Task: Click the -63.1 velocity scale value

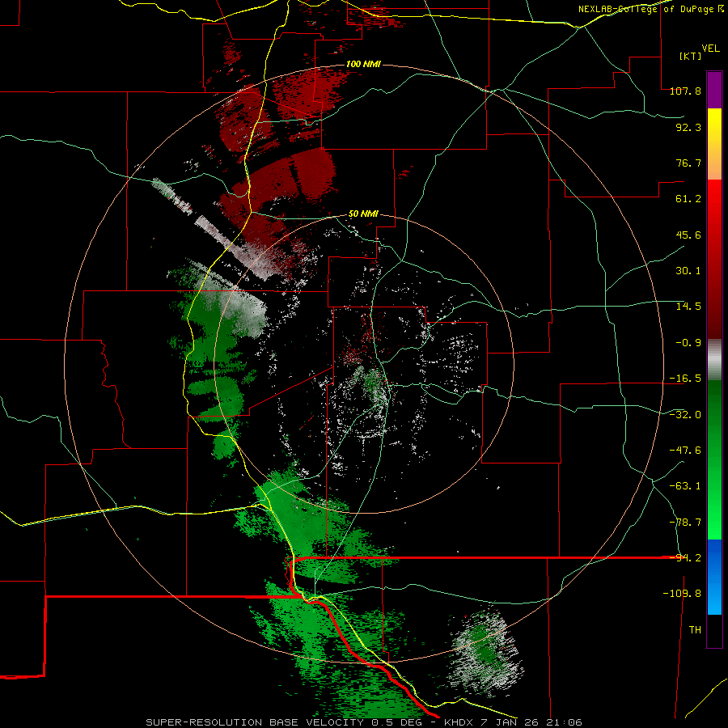Action: (x=685, y=486)
